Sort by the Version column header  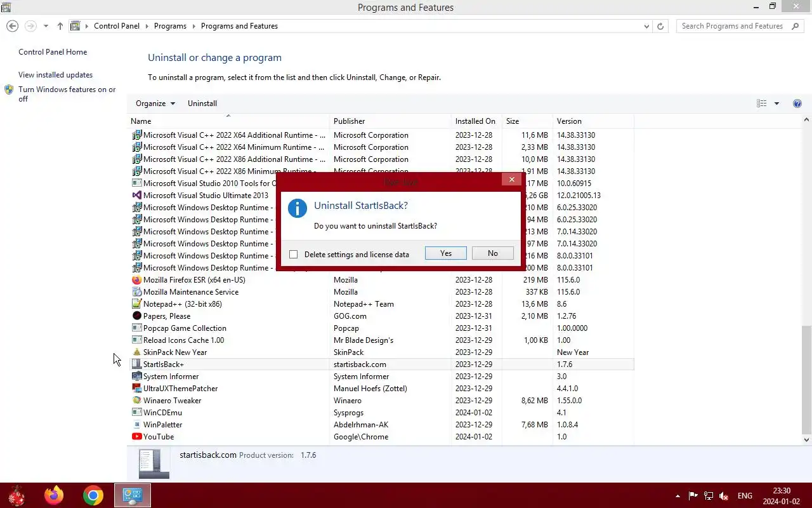(593, 121)
